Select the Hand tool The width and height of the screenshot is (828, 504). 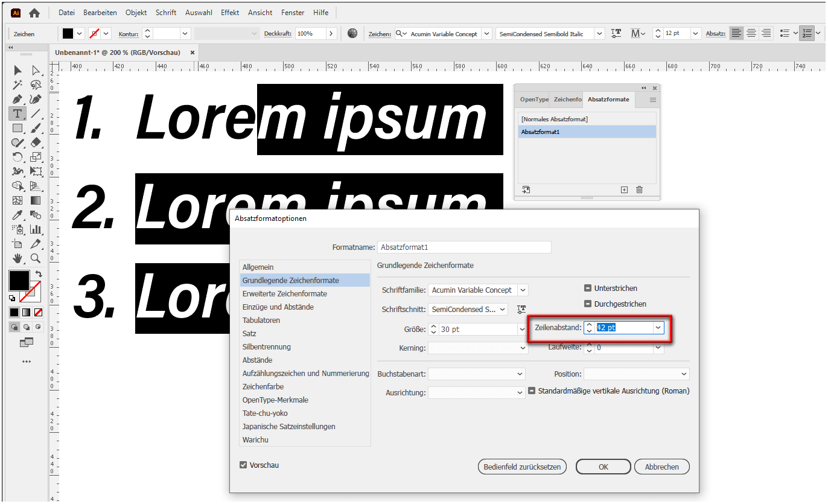click(x=18, y=258)
